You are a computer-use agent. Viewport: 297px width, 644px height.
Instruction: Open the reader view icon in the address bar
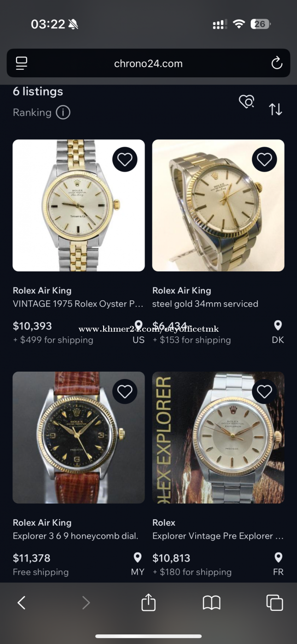tap(22, 63)
